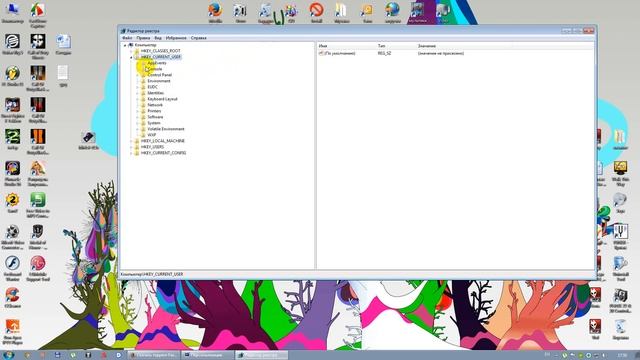
Task: Collapse the Компьютер root node arrow
Action: 125,45
